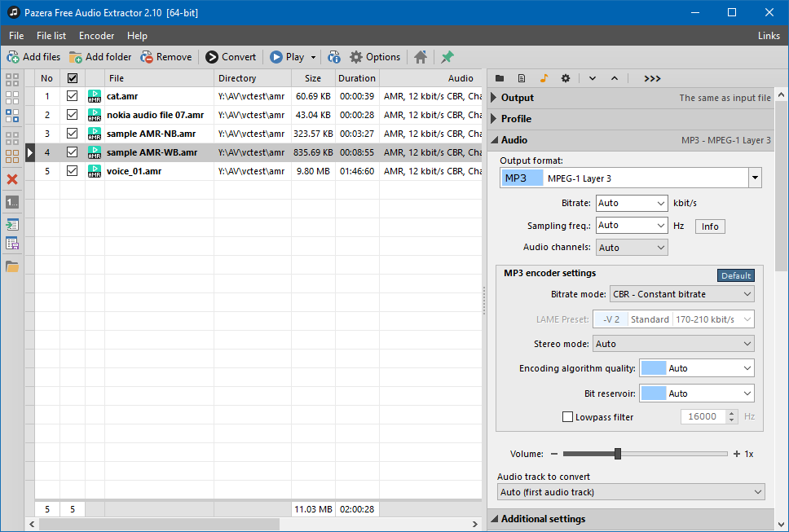Screen dimensions: 789x532
Task: Click the list icon with green arrow
Action: click(x=12, y=224)
